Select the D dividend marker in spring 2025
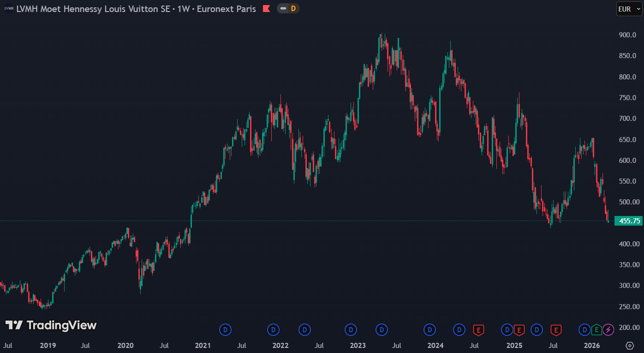 pyautogui.click(x=537, y=329)
